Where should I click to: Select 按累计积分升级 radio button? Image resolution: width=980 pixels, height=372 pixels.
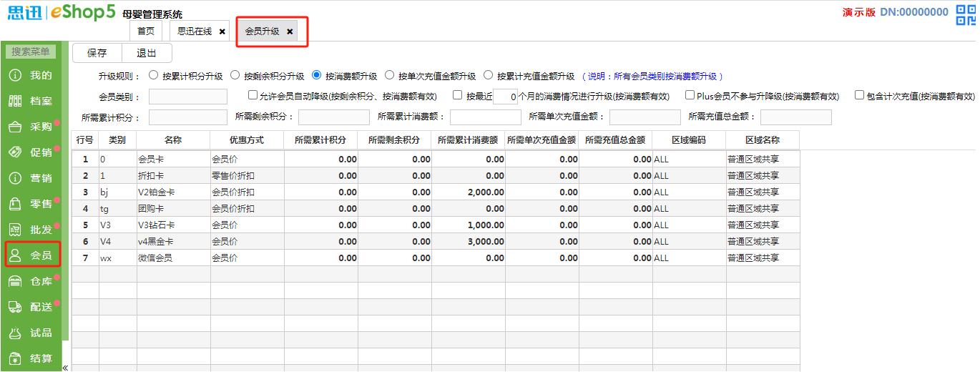153,75
